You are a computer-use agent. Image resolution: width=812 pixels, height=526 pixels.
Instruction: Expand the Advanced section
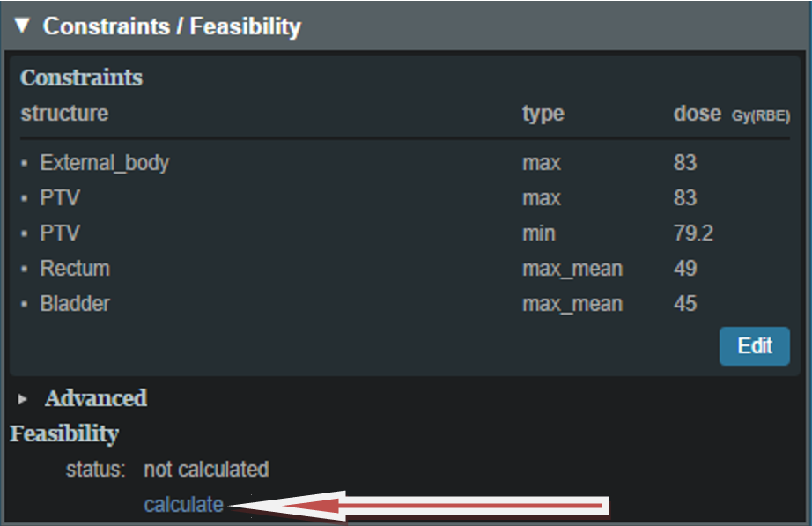coord(24,399)
